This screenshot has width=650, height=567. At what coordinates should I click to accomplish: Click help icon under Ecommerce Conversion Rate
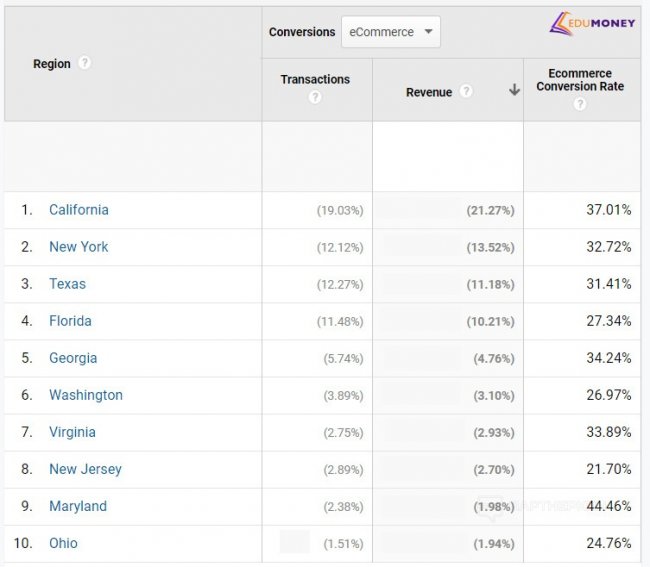click(x=580, y=103)
